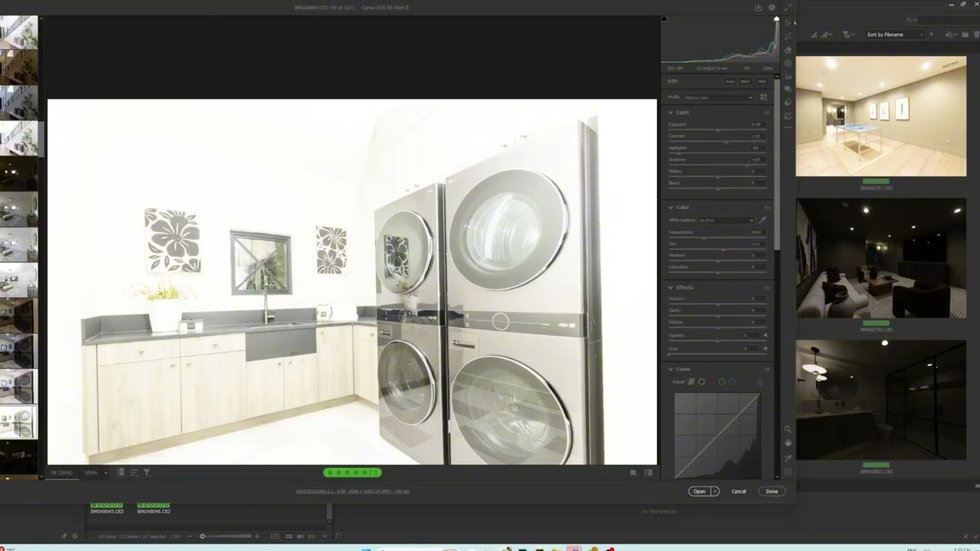The image size is (980, 551).
Task: Click the workflow options link below the preview
Action: [352, 491]
